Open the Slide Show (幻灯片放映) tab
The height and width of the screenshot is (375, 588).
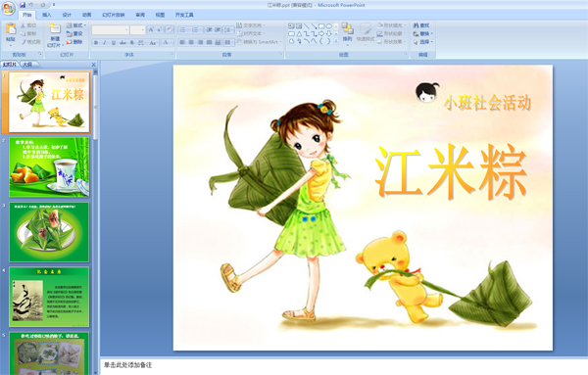[114, 15]
